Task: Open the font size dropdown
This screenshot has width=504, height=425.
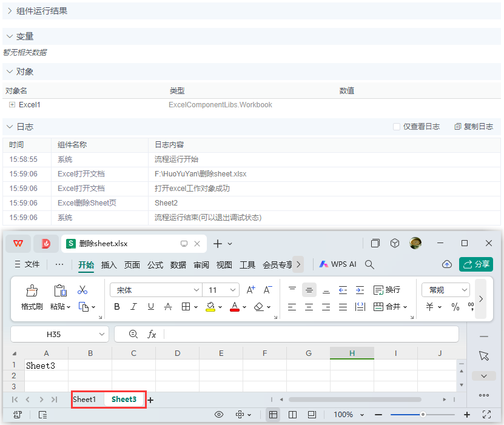Action: point(233,290)
